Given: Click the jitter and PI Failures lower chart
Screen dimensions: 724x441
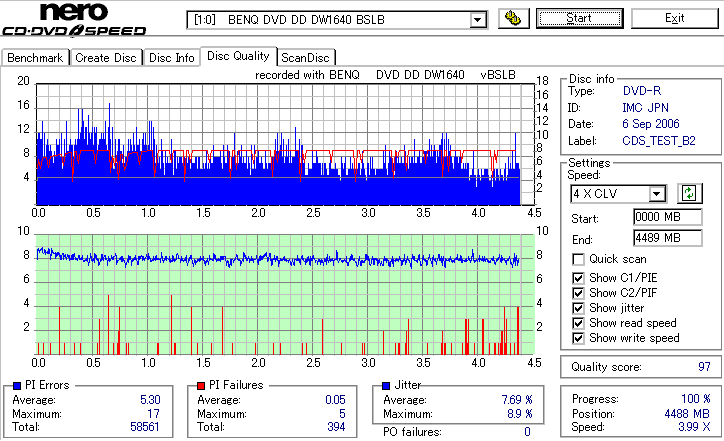Looking at the screenshot, I should 285,295.
